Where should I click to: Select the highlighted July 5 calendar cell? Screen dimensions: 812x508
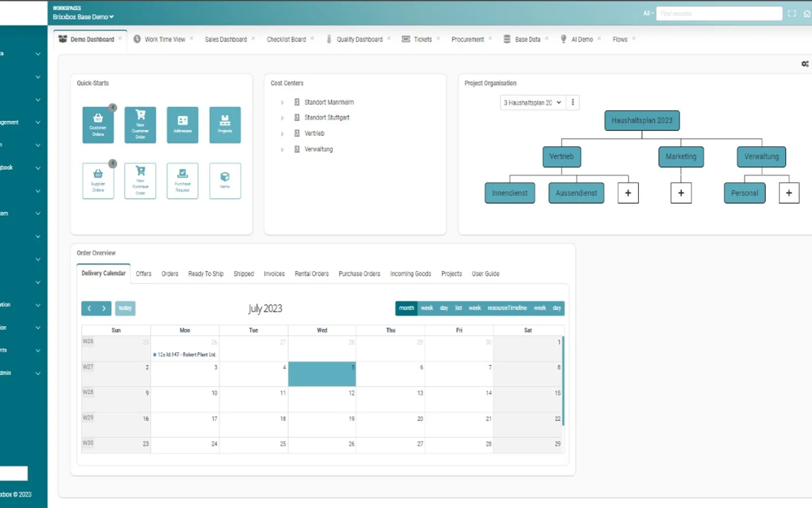coord(322,374)
